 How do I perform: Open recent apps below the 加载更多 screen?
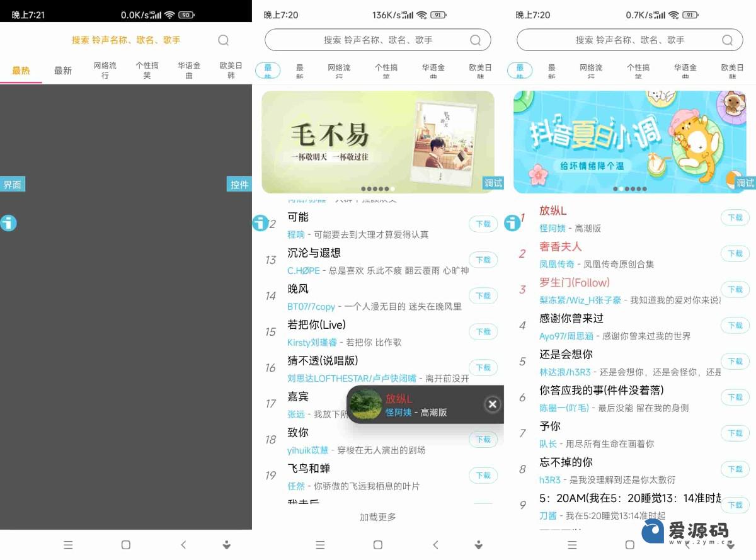pyautogui.click(x=321, y=545)
